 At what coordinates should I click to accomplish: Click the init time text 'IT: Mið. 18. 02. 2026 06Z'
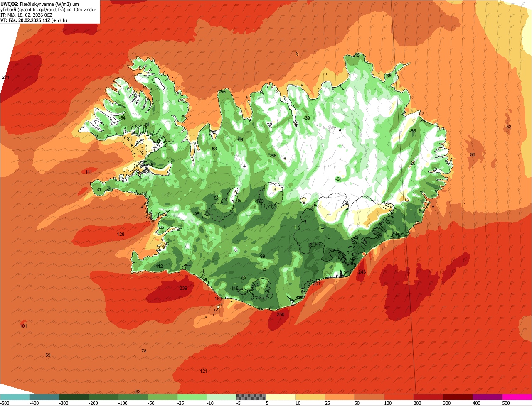coord(26,15)
